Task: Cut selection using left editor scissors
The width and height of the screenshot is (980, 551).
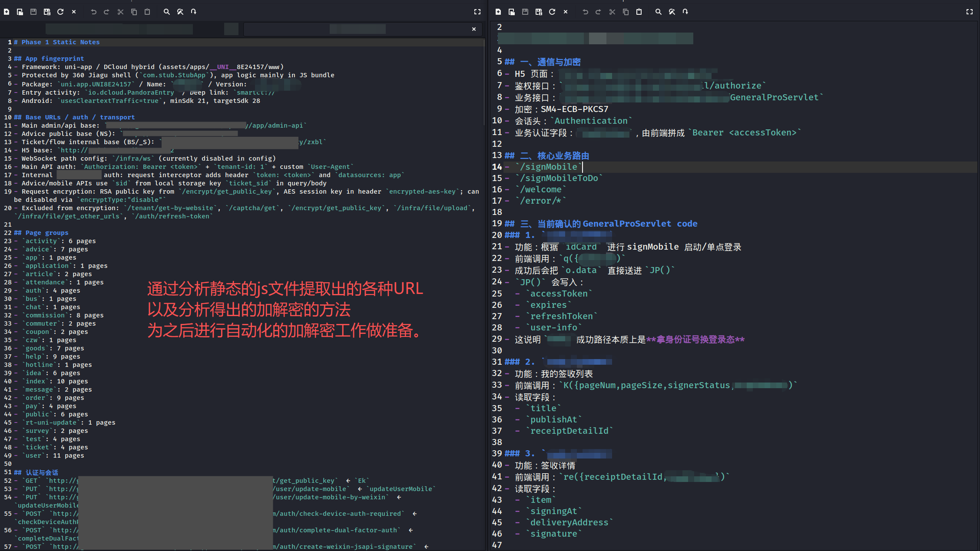Action: tap(120, 12)
